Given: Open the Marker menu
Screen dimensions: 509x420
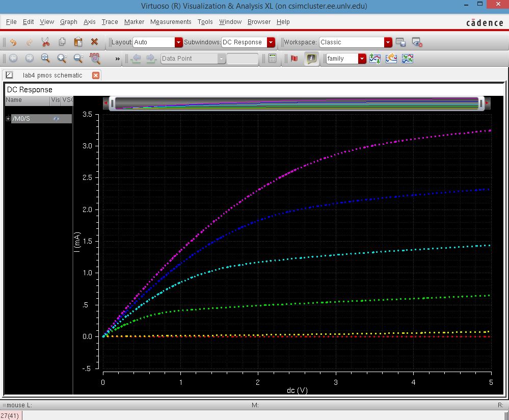Looking at the screenshot, I should point(134,22).
